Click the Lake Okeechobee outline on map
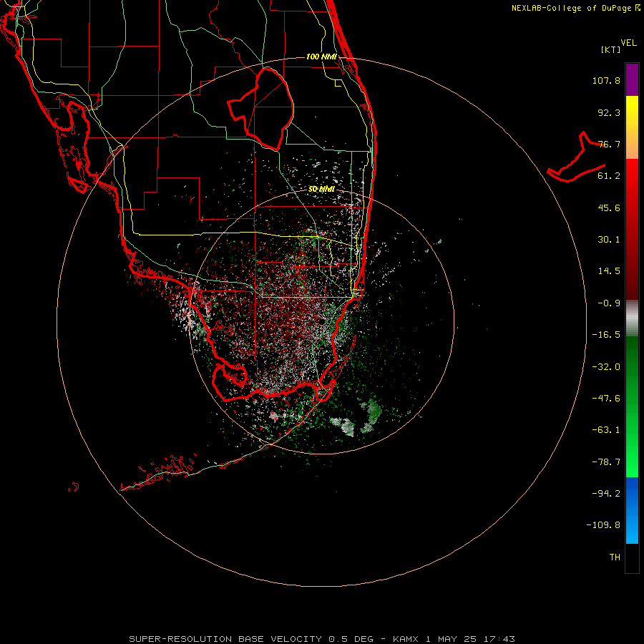The width and height of the screenshot is (644, 644). 261,109
